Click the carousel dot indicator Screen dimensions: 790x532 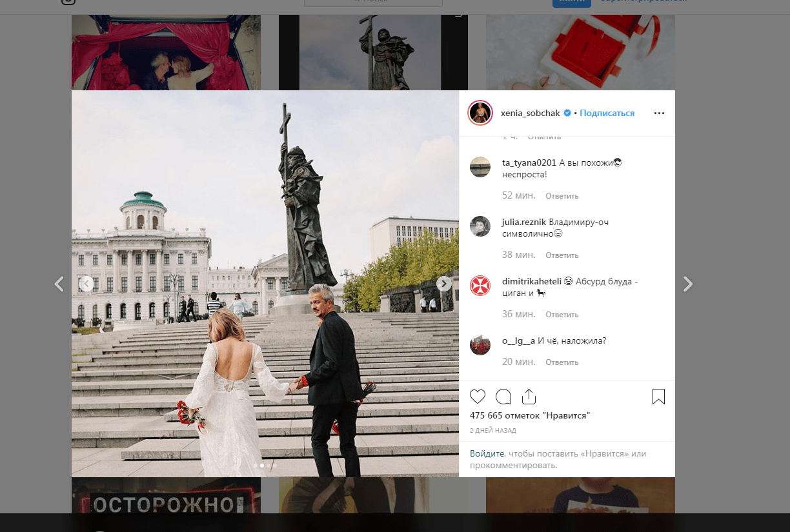(x=262, y=465)
